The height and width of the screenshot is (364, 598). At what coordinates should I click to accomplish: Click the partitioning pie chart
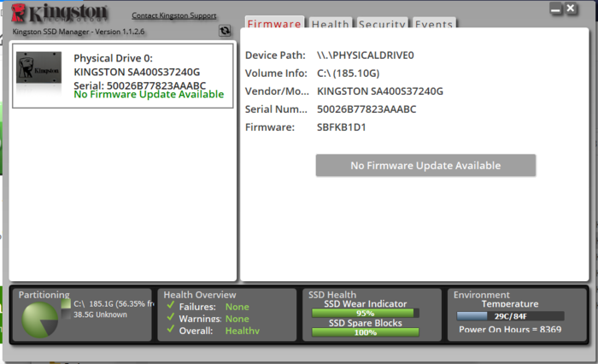click(x=41, y=318)
